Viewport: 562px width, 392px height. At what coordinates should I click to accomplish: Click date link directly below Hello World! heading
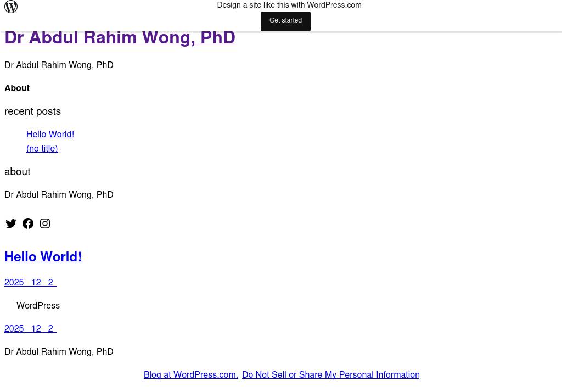[30, 283]
